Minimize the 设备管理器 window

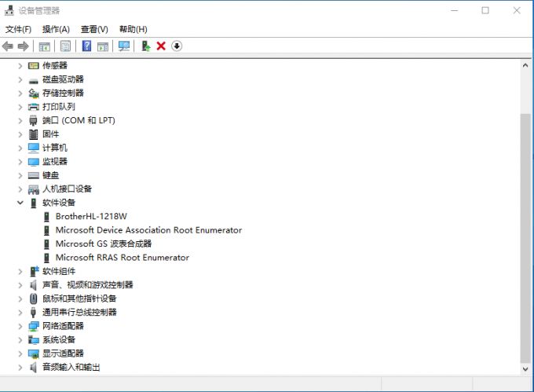455,10
